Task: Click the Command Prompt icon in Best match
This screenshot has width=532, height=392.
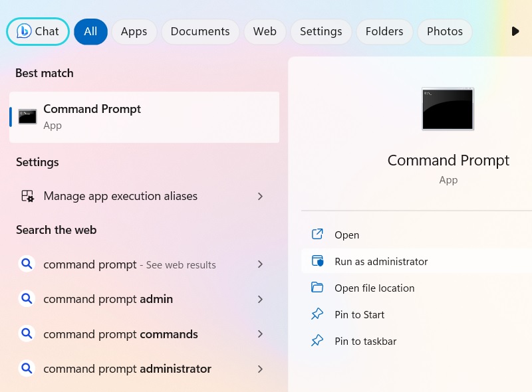Action: coord(27,115)
